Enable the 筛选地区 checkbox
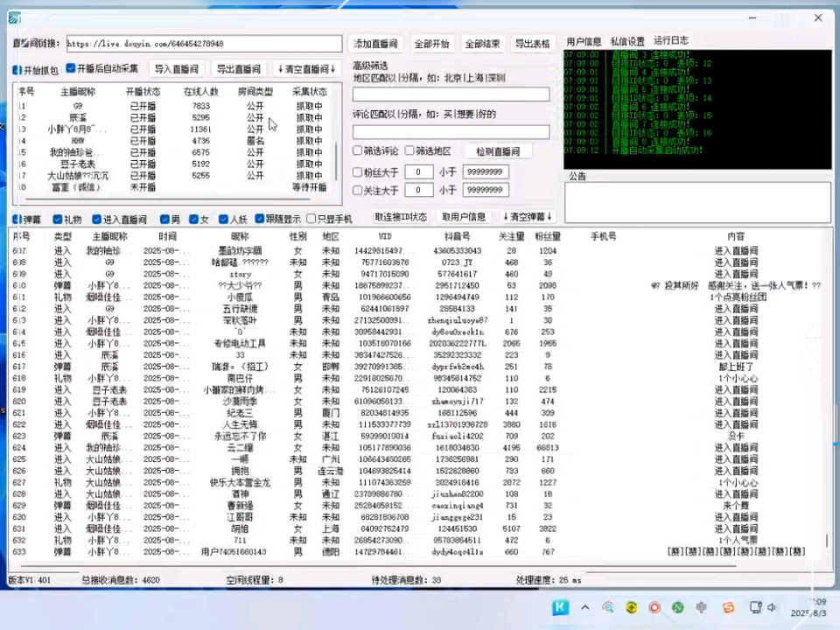 (409, 150)
